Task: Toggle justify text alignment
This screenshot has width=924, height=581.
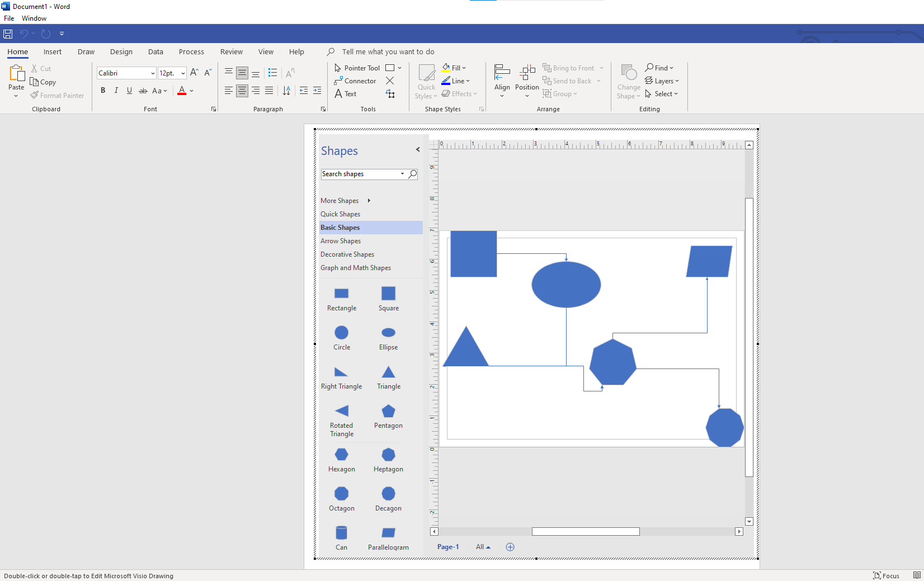Action: tap(269, 91)
